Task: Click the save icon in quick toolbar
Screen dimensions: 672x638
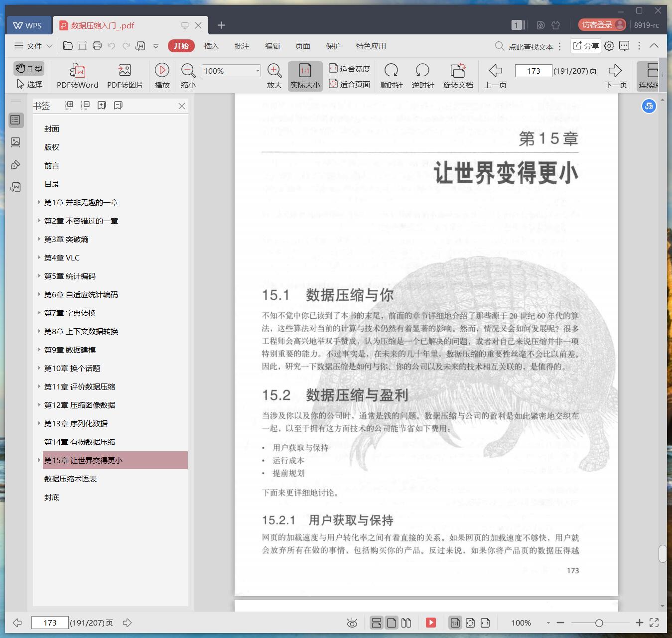Action: tap(83, 46)
